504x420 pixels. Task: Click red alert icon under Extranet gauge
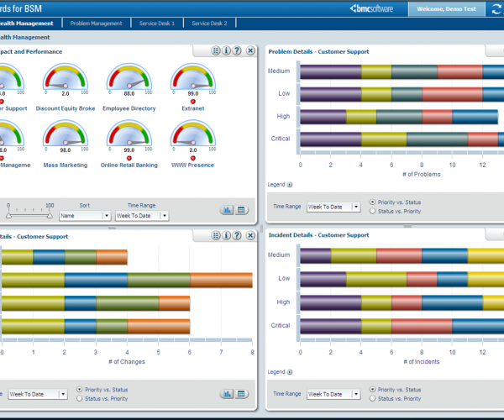(193, 102)
